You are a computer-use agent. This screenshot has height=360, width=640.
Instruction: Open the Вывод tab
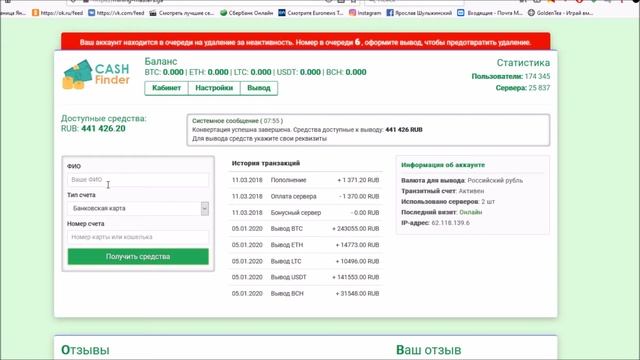pyautogui.click(x=259, y=88)
